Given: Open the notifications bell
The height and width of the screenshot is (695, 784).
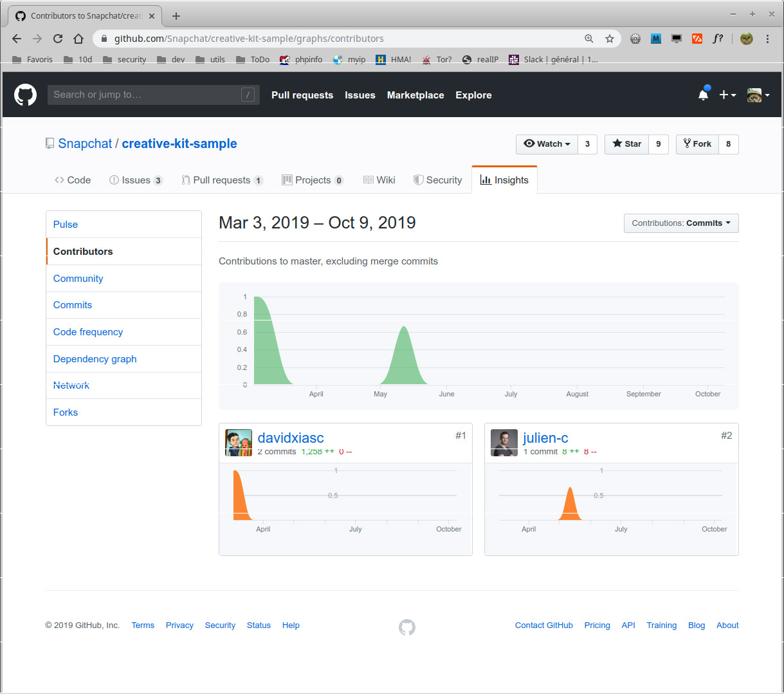Looking at the screenshot, I should coord(704,95).
